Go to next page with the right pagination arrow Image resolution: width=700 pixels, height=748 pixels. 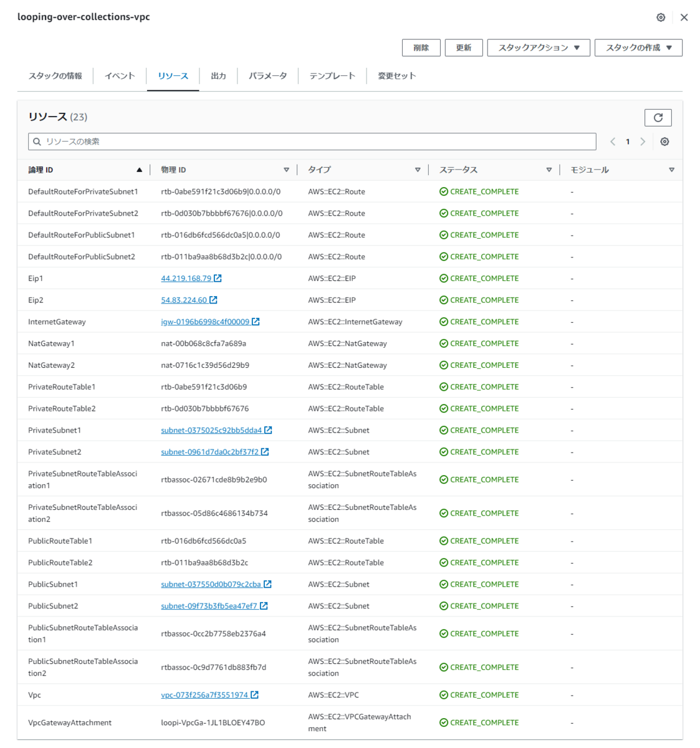click(643, 141)
